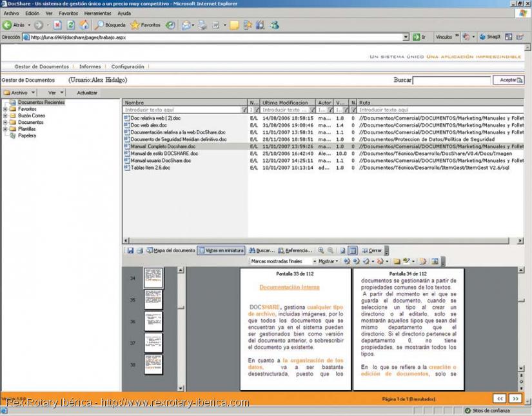
Task: Sort the list by the Autor column header
Action: pos(324,103)
